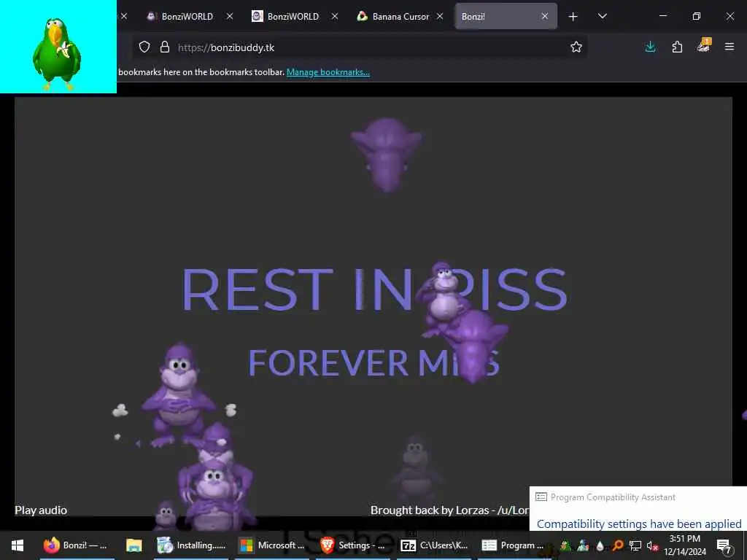Open the Firefox downloads panel
The height and width of the screenshot is (560, 747).
(x=650, y=47)
